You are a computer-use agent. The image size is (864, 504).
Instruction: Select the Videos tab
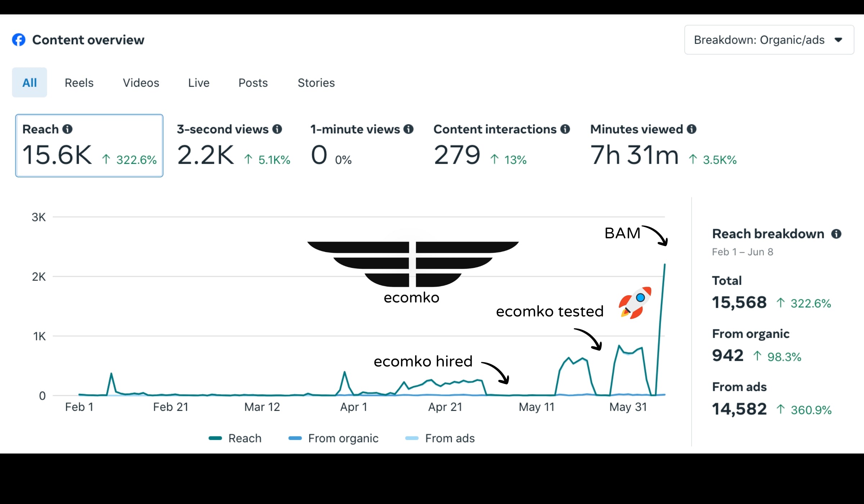pyautogui.click(x=141, y=83)
